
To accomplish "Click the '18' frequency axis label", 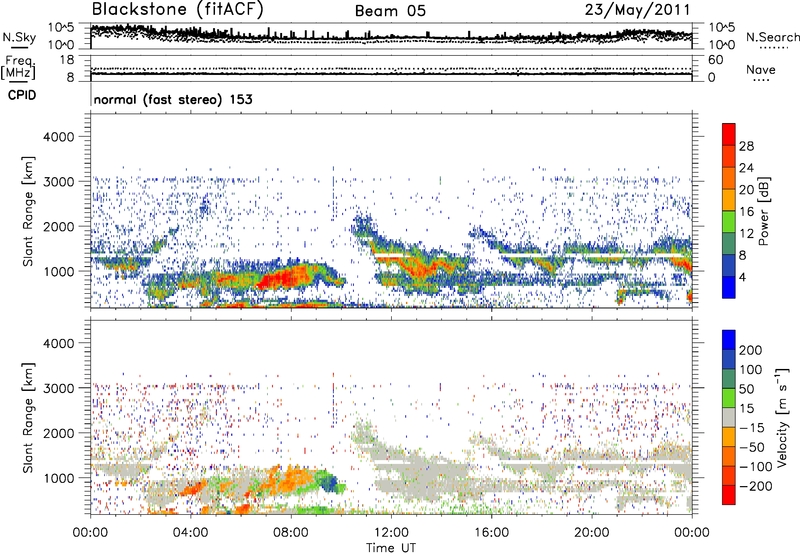I will [x=67, y=60].
